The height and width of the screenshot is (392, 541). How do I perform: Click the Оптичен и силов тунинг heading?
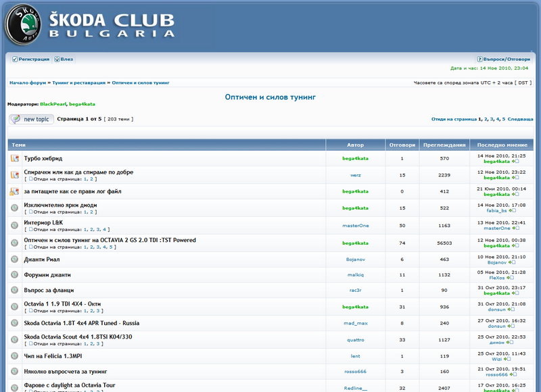click(270, 97)
